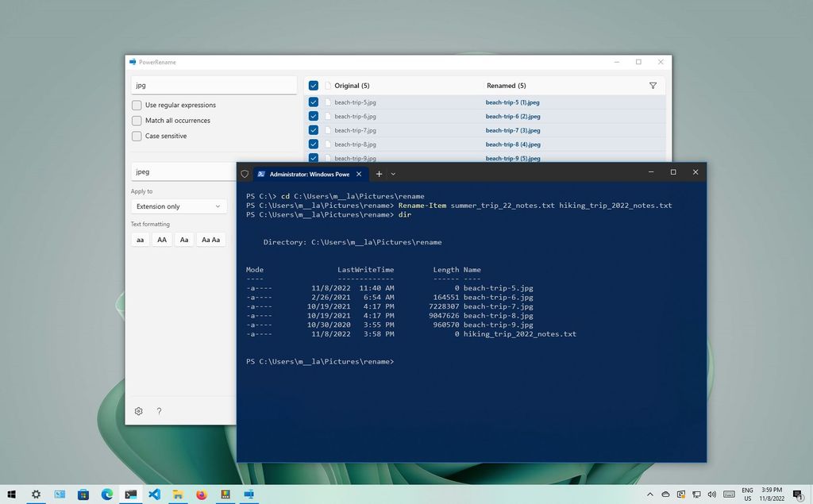Enable Match all occurrences
The height and width of the screenshot is (504, 813).
pos(137,120)
